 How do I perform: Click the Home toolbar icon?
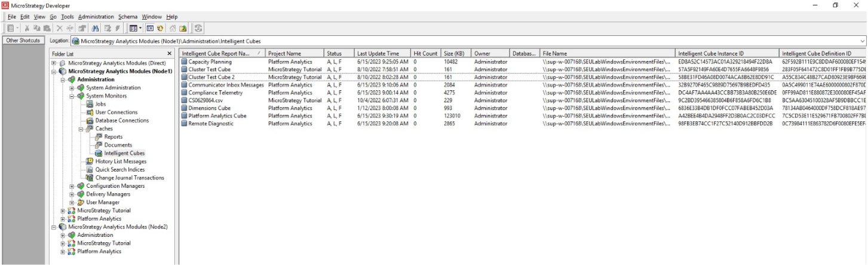pyautogui.click(x=173, y=28)
